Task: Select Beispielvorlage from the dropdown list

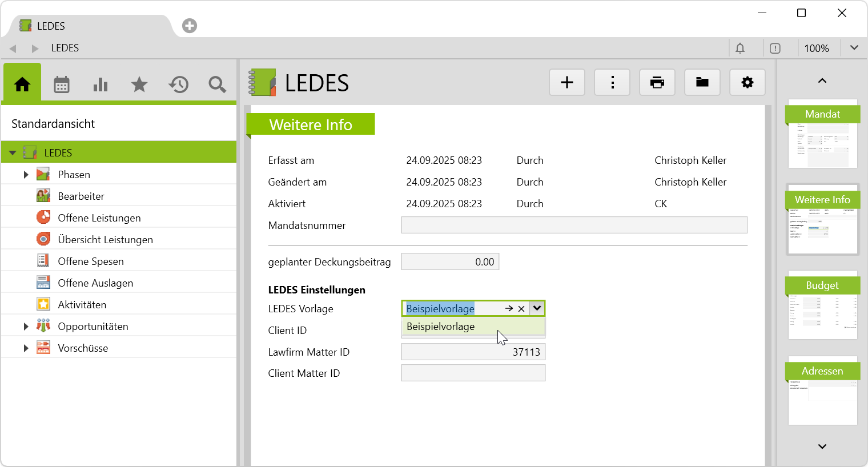Action: (x=441, y=327)
